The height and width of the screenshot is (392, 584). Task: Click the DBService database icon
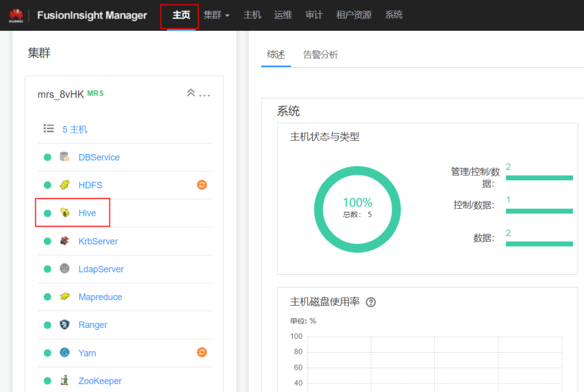point(64,157)
